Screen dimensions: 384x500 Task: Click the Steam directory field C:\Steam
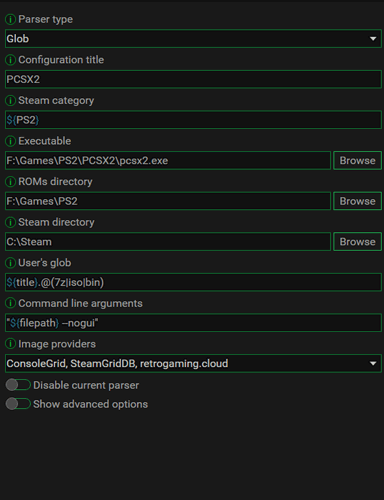(168, 242)
